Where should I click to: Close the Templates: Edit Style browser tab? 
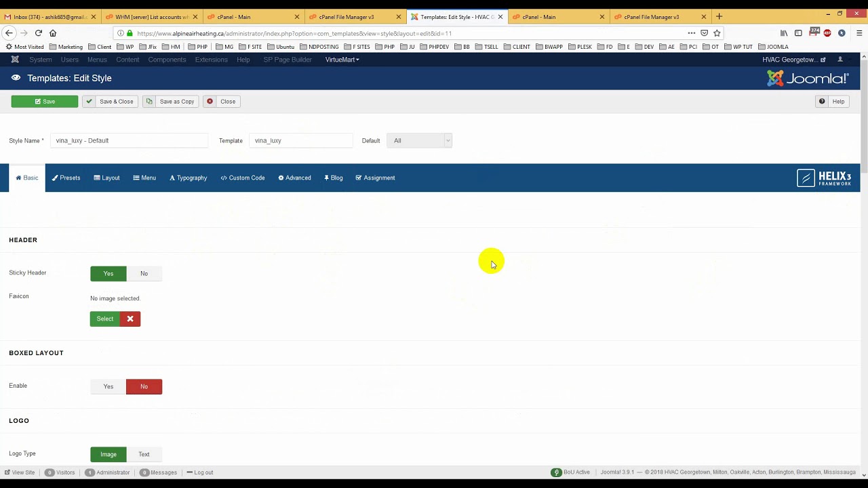pyautogui.click(x=500, y=17)
